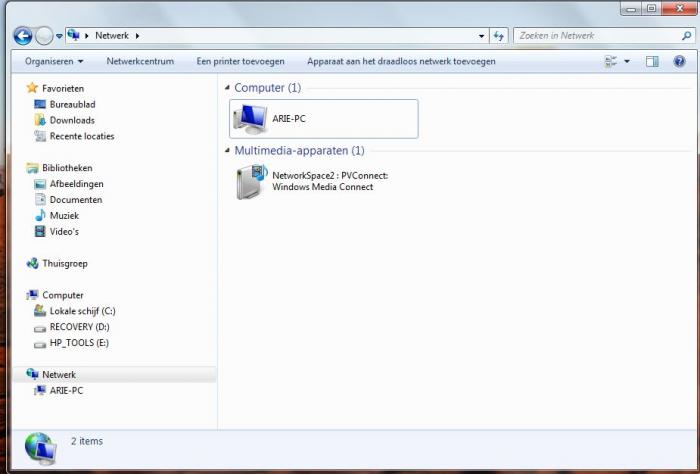Click the 2 items status text

87,441
